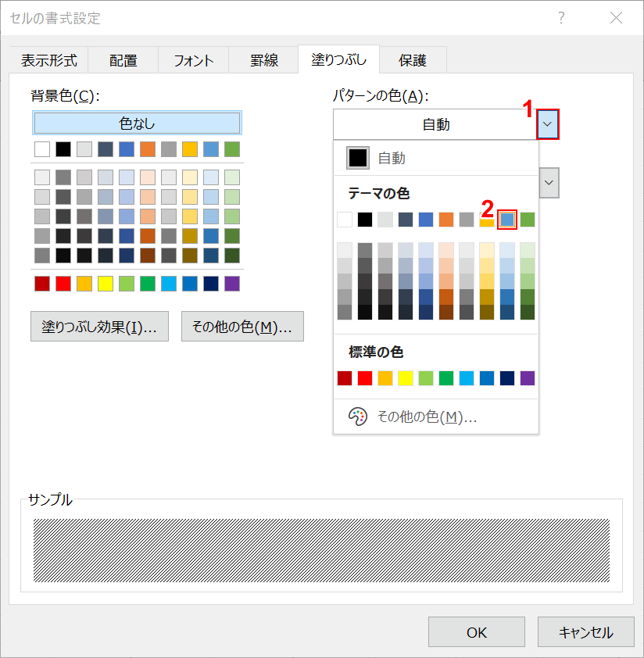This screenshot has width=644, height=658.
Task: Open the pattern style dropdown arrow below パターンの色
Action: [549, 183]
